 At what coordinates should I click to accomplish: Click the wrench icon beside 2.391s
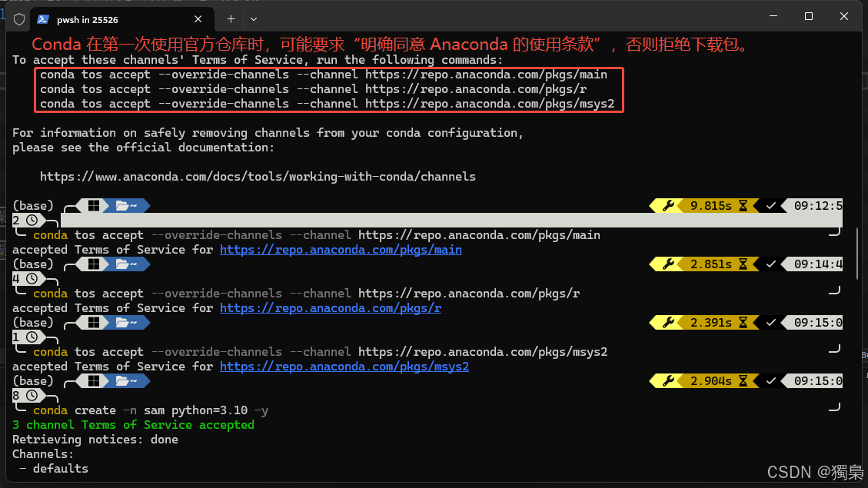coord(668,323)
